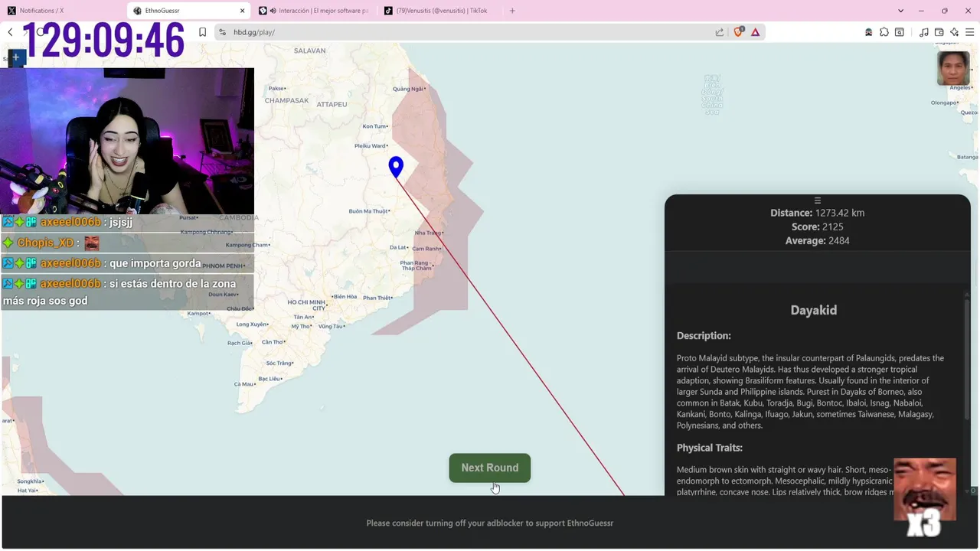The width and height of the screenshot is (980, 551).
Task: Click the HO CHI MINH CITY map label
Action: pyautogui.click(x=309, y=305)
